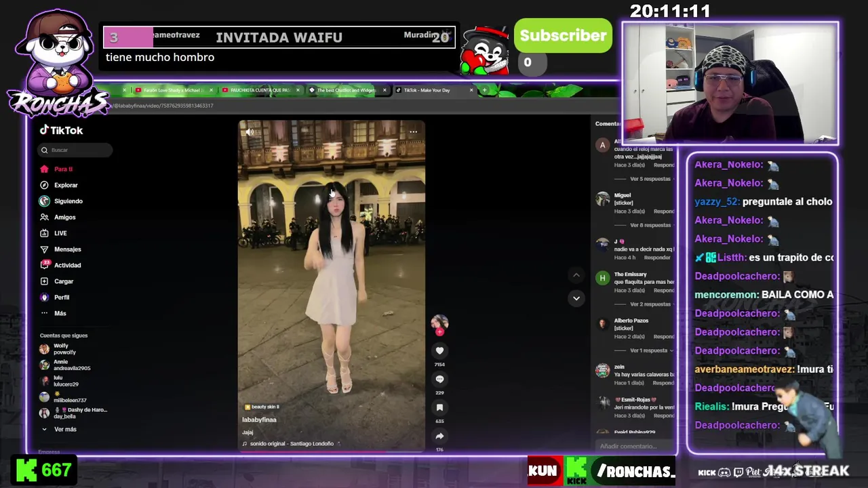Bookmark the video with the save icon
The height and width of the screenshot is (488, 868).
pos(439,407)
